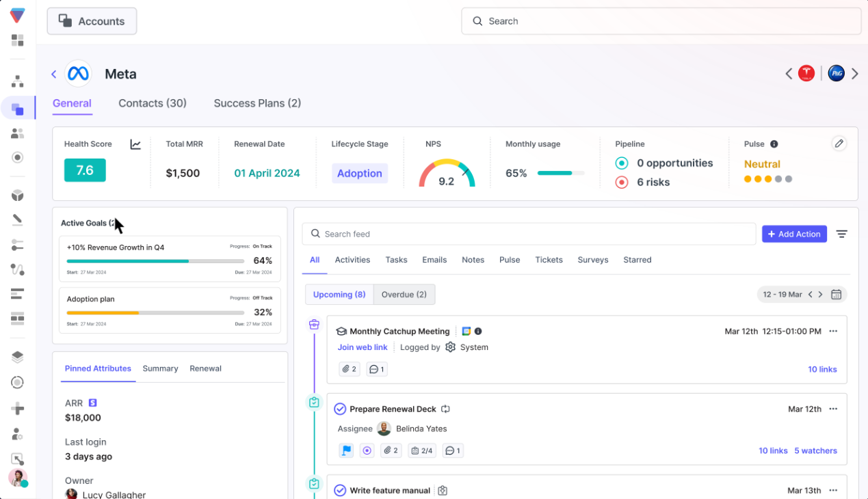The height and width of the screenshot is (499, 868).
Task: Click the Add Action button
Action: (x=794, y=234)
